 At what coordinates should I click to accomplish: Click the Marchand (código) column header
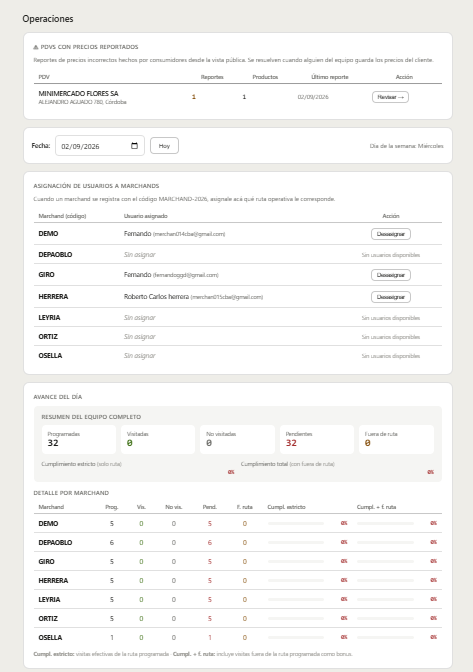(62, 216)
